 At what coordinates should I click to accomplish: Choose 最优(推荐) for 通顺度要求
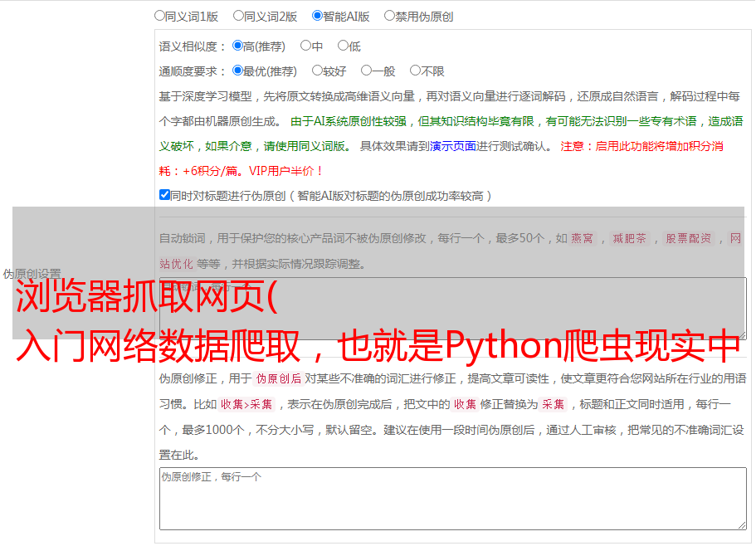click(237, 71)
